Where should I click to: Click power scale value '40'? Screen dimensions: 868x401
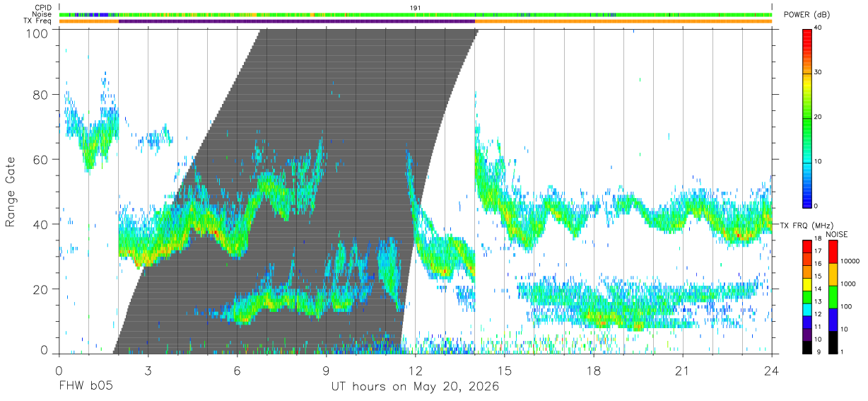[818, 28]
